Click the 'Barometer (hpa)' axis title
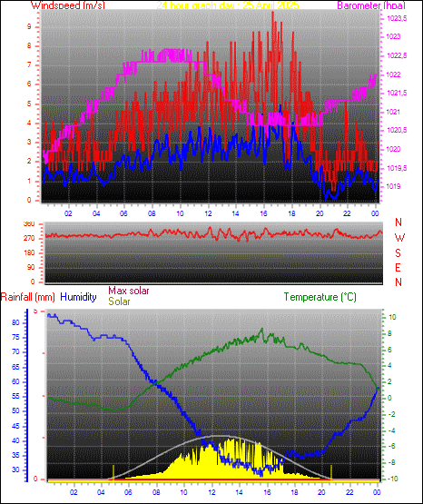The height and width of the screenshot is (504, 423). click(x=371, y=5)
